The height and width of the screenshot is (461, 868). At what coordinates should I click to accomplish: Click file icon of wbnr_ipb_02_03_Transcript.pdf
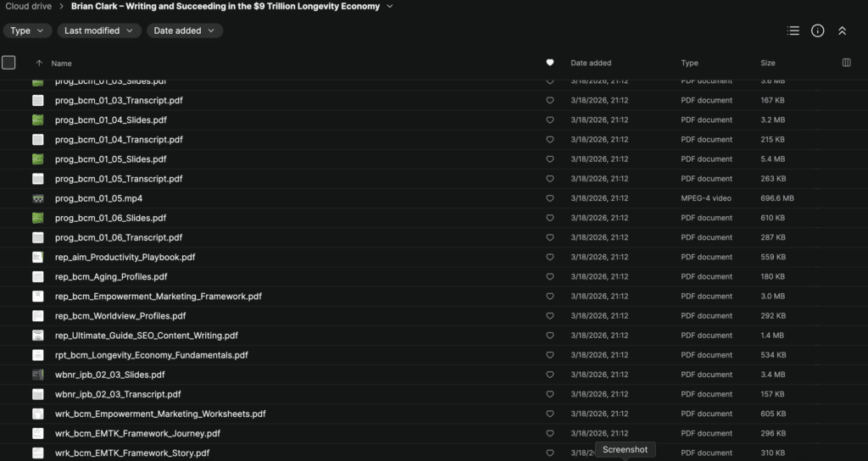point(37,394)
